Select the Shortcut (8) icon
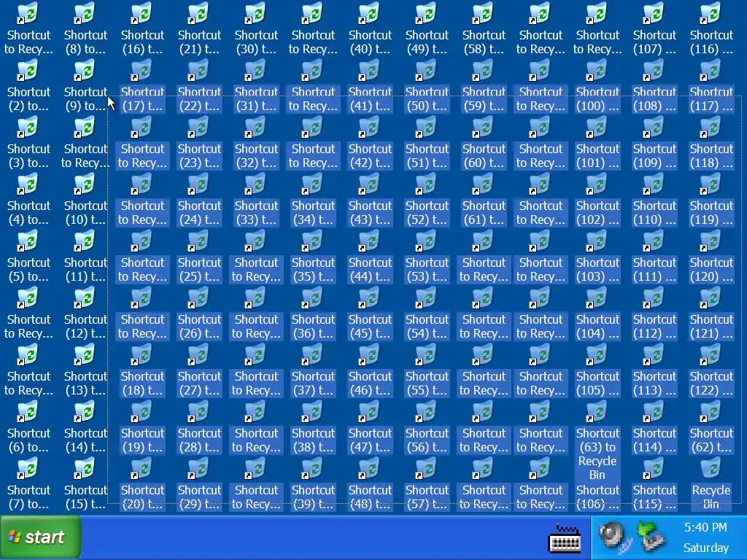This screenshot has height=560, width=747. pos(86,13)
